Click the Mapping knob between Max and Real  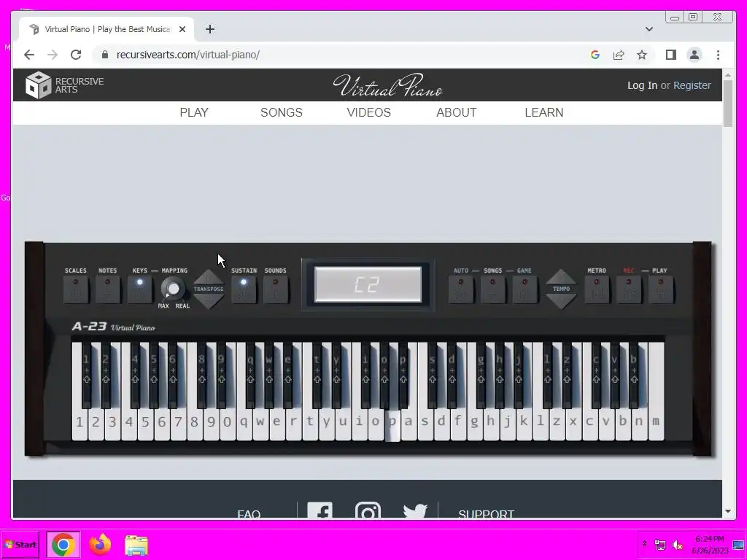coord(173,289)
